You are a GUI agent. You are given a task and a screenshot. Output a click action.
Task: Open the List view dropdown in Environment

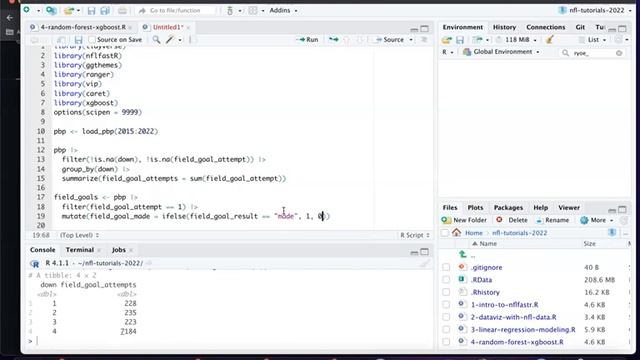[x=592, y=40]
